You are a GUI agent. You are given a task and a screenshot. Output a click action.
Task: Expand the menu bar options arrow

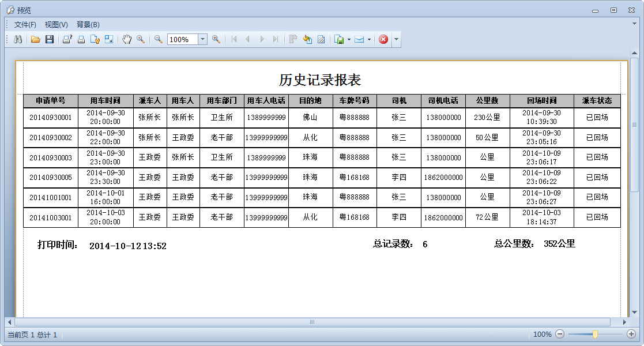pyautogui.click(x=634, y=24)
